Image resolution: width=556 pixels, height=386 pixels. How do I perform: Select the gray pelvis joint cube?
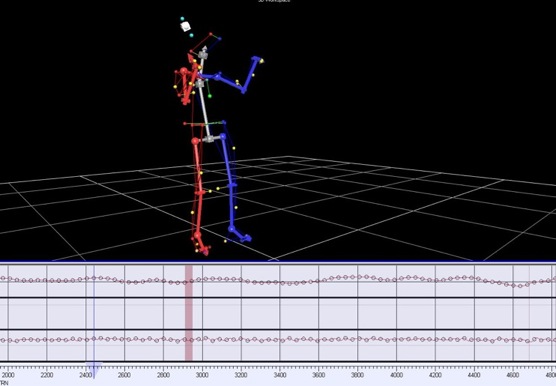[208, 139]
